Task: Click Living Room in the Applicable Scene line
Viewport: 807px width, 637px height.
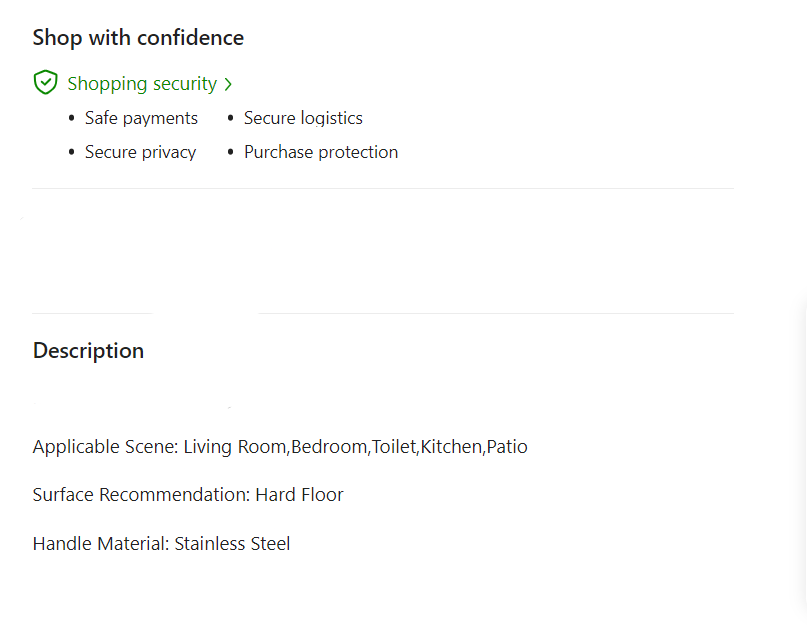Action: pyautogui.click(x=235, y=447)
